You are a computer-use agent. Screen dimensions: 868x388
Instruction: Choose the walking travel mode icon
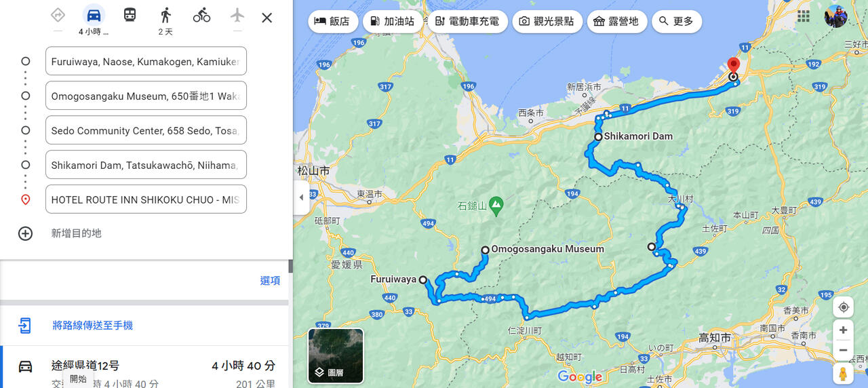click(165, 15)
